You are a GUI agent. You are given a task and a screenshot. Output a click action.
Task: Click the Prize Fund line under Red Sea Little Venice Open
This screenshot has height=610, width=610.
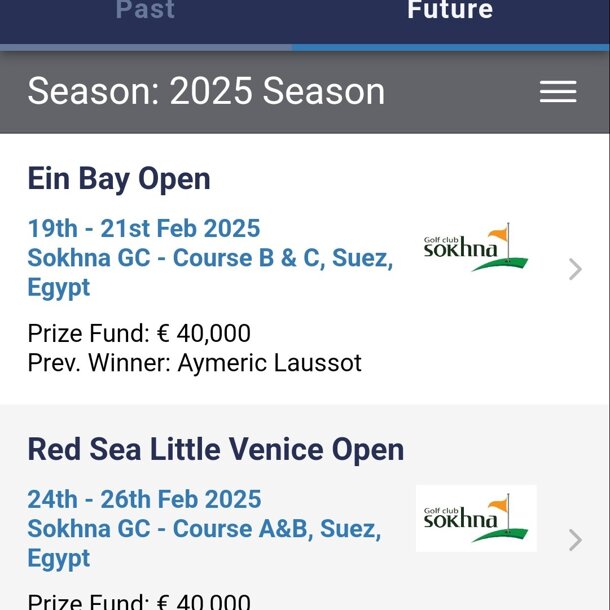(x=139, y=600)
